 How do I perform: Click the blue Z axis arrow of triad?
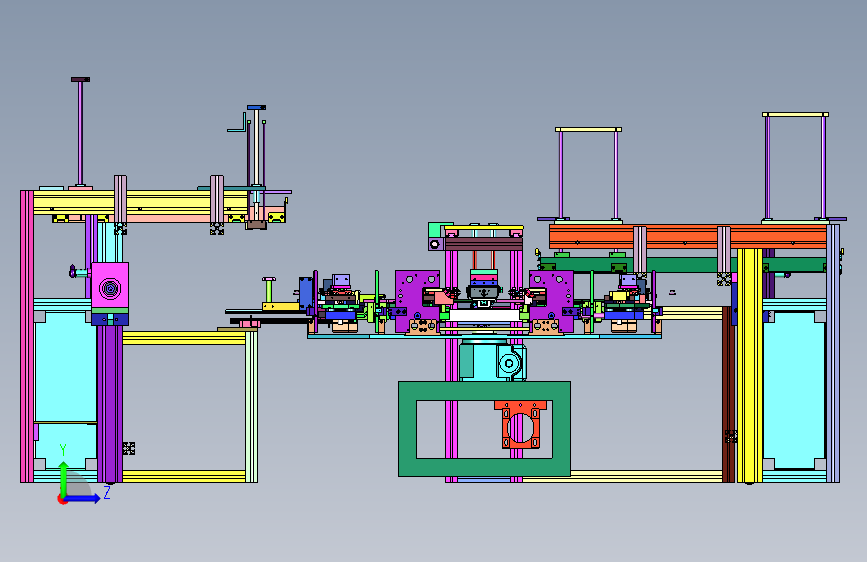[x=82, y=498]
